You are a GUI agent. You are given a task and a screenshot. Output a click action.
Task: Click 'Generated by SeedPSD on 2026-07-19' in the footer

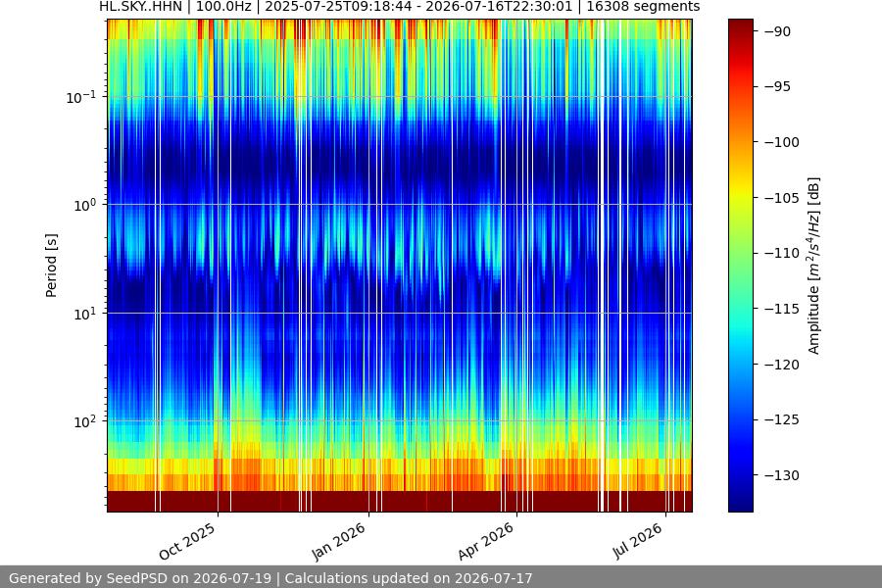[x=140, y=578]
